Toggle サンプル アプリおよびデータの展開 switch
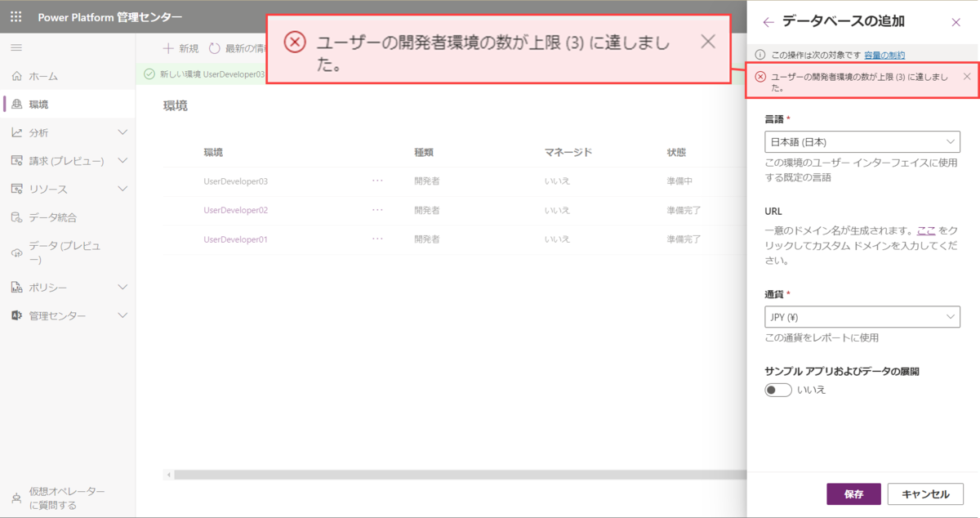980x518 pixels. click(x=778, y=390)
